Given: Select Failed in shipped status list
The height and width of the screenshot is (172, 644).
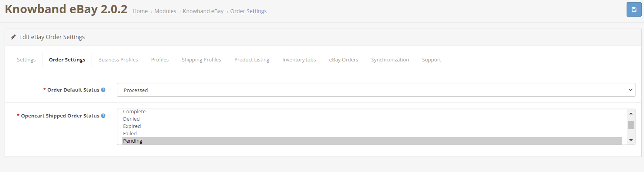Looking at the screenshot, I should (372, 133).
